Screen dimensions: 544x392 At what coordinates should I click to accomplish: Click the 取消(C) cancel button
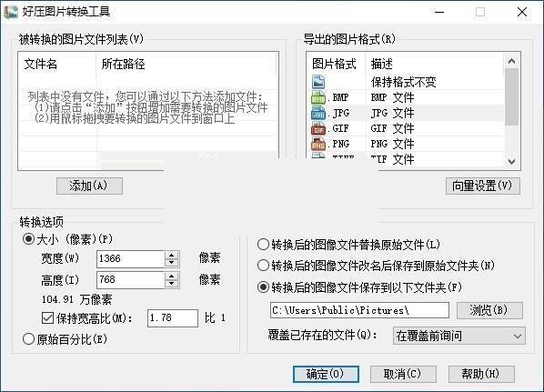[403, 374]
